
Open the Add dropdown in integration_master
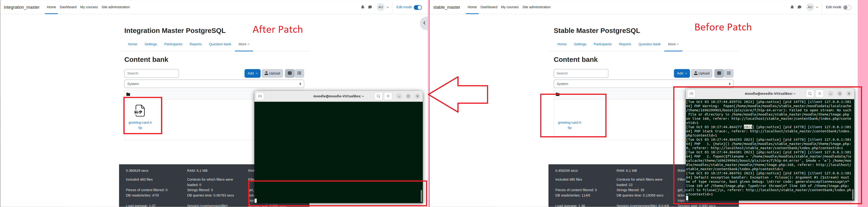252,73
